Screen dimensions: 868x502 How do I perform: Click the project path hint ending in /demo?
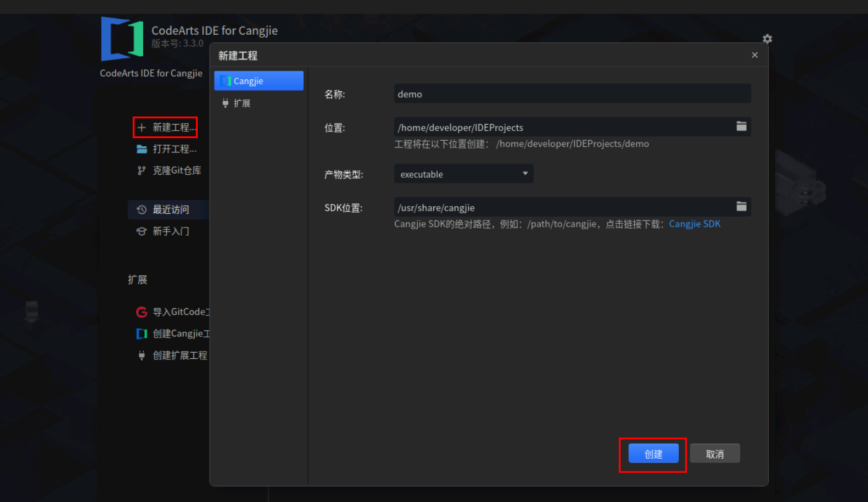point(521,144)
